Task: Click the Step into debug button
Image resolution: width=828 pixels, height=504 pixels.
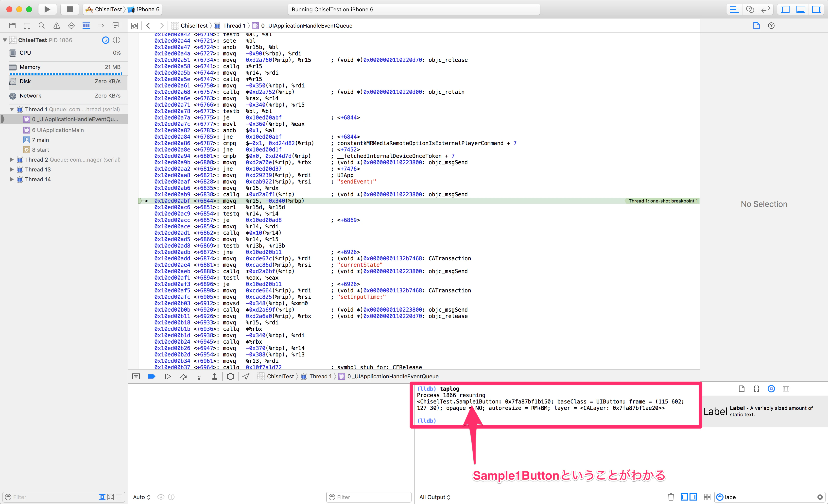Action: 199,377
